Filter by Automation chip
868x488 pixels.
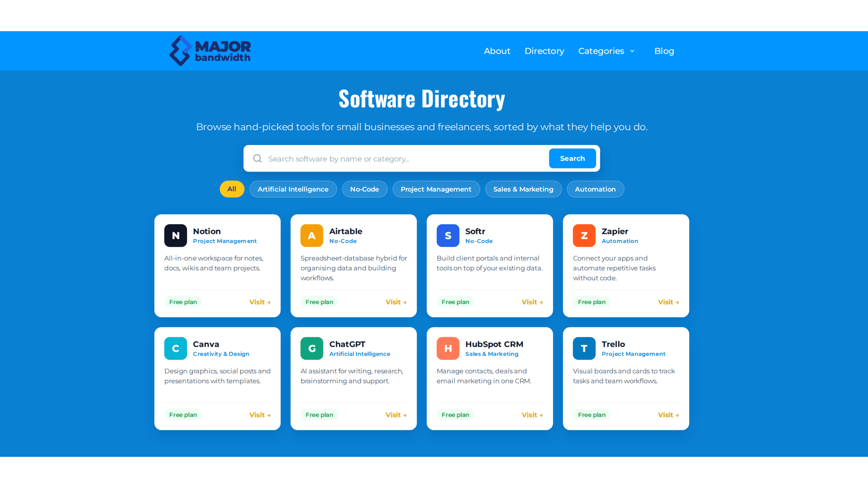click(595, 189)
